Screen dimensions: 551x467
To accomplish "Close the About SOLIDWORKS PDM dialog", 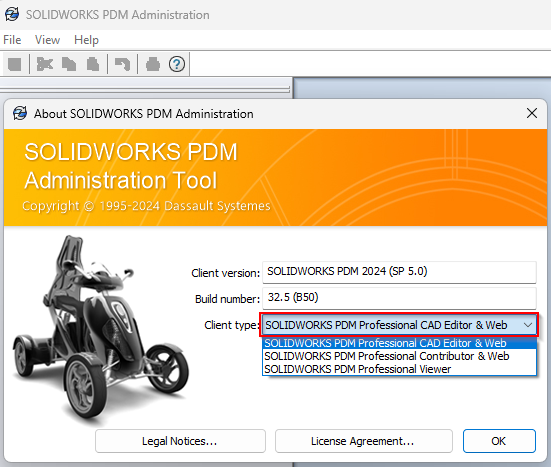I will tap(532, 113).
